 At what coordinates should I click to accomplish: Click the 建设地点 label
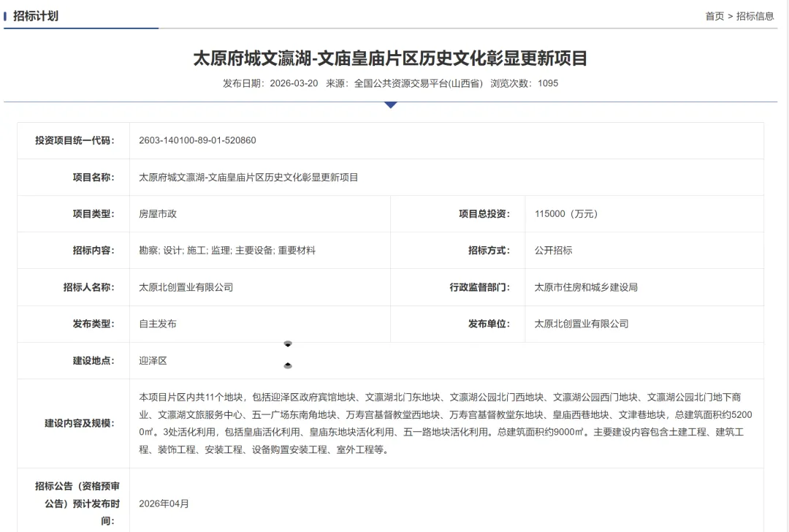[x=94, y=361]
